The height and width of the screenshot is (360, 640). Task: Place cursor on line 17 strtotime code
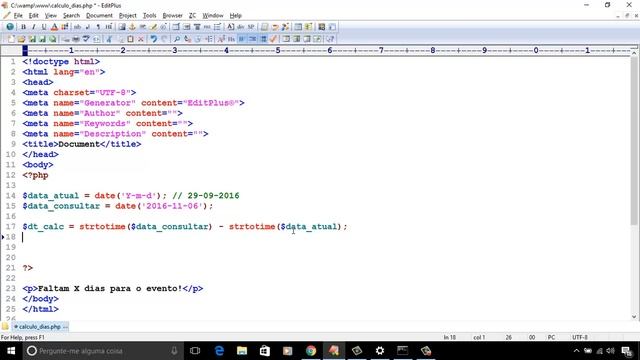[185, 227]
